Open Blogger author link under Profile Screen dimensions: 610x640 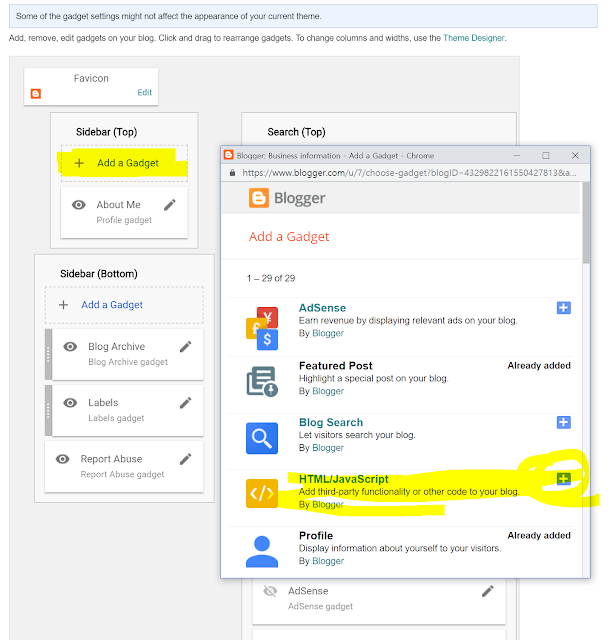[x=328, y=561]
